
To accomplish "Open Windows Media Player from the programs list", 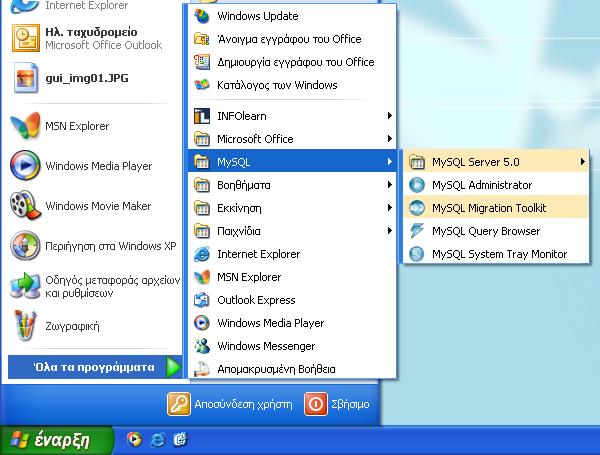I will (x=292, y=323).
